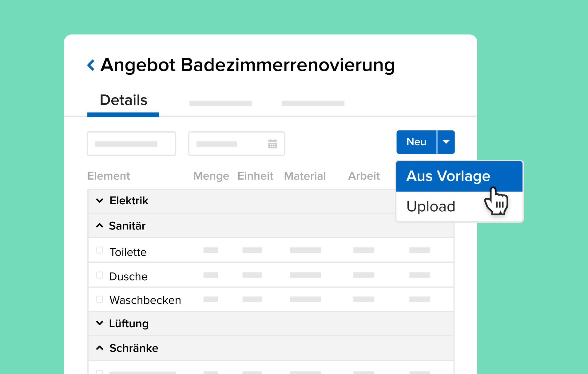The height and width of the screenshot is (374, 588).
Task: Collapse the Sanitär section
Action: pos(100,226)
